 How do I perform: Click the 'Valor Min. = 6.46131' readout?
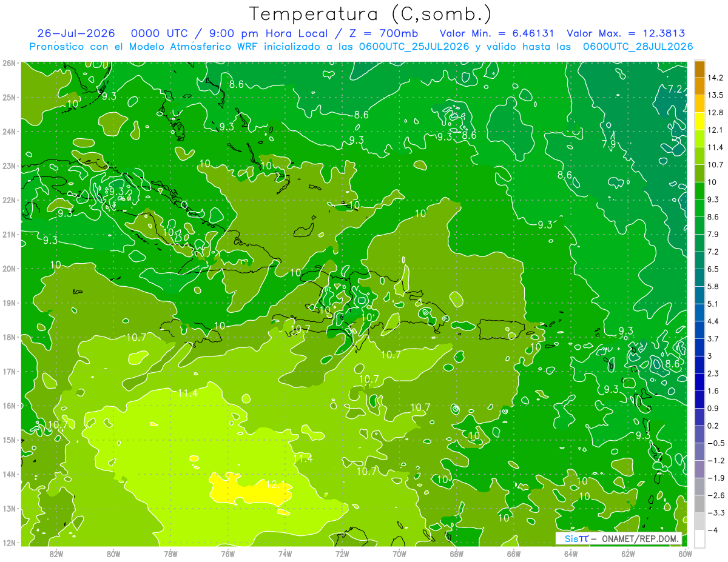(x=497, y=33)
